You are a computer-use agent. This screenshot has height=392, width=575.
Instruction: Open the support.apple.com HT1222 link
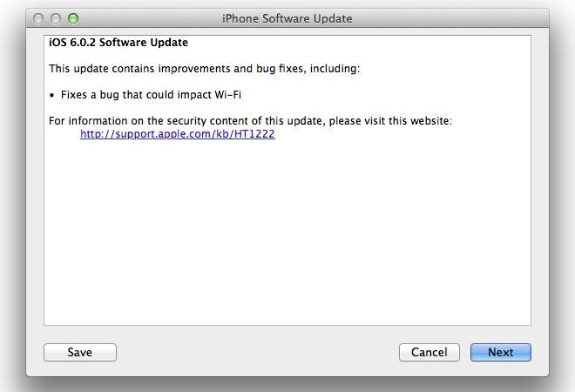(x=177, y=135)
